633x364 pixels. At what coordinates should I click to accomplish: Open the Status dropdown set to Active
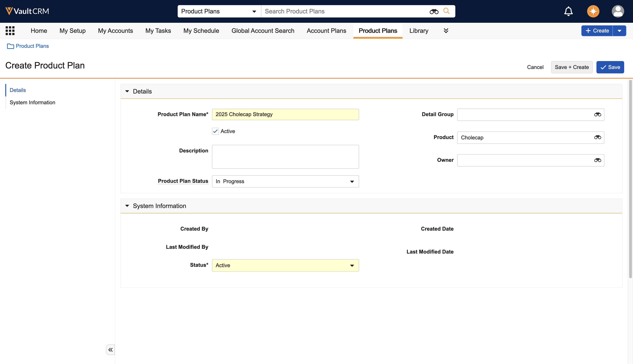(285, 265)
